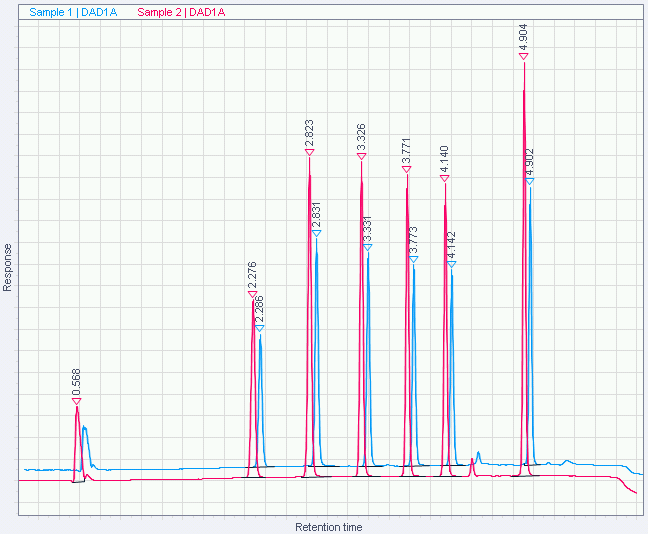The image size is (648, 534).
Task: Click the blue peak marker at 3.331
Action: [x=368, y=247]
